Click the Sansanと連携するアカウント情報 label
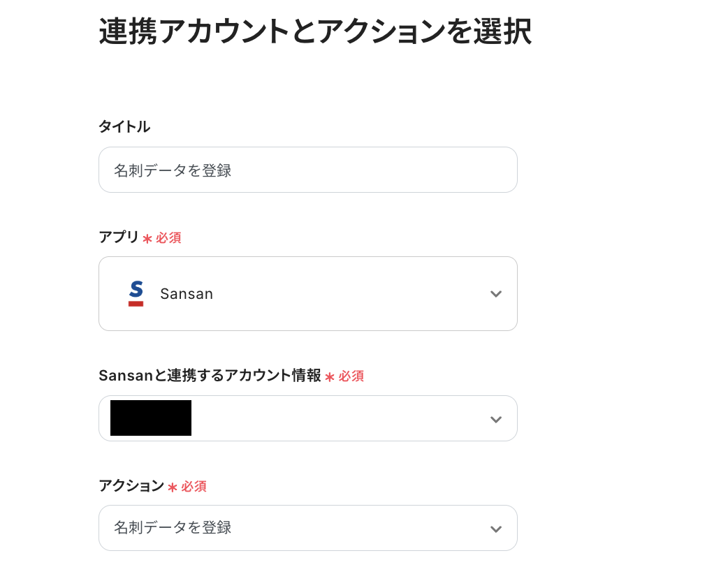This screenshot has width=728, height=588. point(210,376)
